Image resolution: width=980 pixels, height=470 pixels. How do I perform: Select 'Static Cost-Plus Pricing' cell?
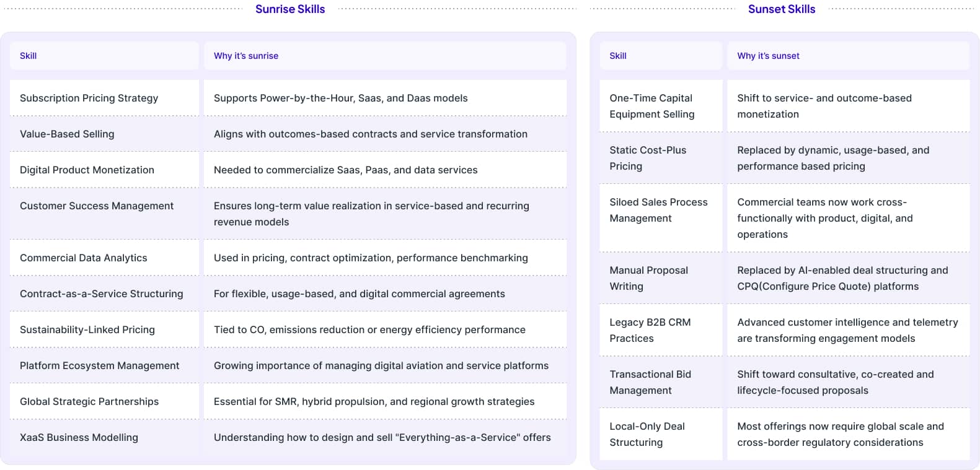(661, 158)
